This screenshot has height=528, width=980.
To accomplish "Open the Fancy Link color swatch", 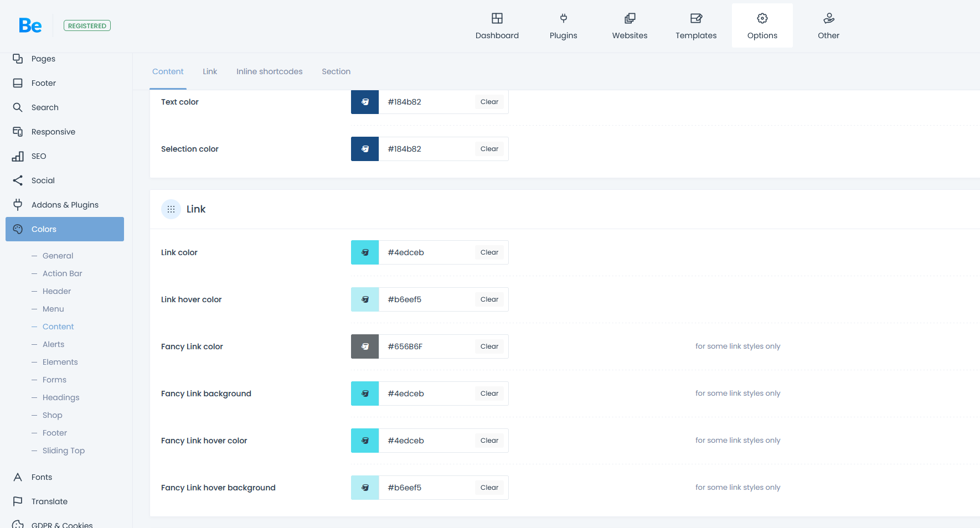I will tap(365, 346).
